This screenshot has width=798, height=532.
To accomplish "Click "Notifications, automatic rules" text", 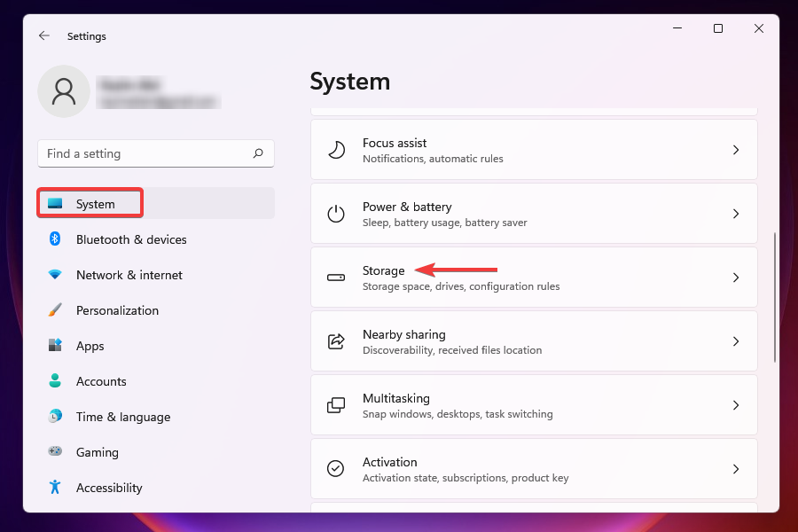I will point(433,159).
